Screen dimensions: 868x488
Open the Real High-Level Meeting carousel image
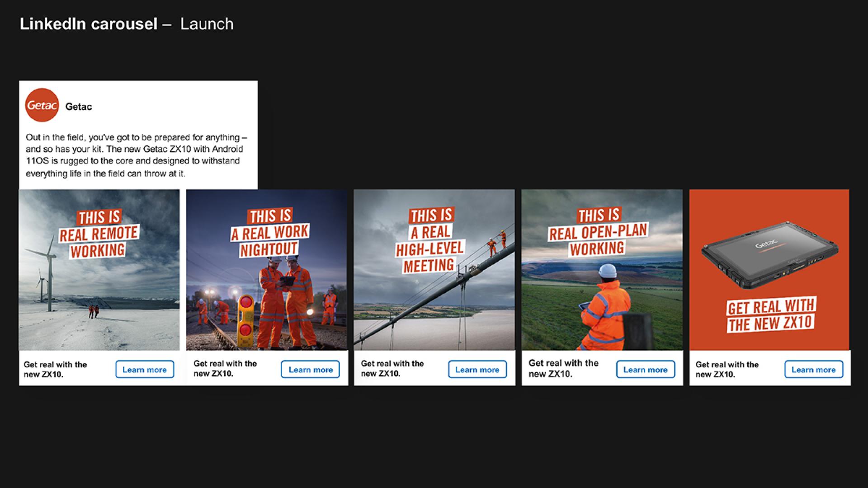pos(434,270)
